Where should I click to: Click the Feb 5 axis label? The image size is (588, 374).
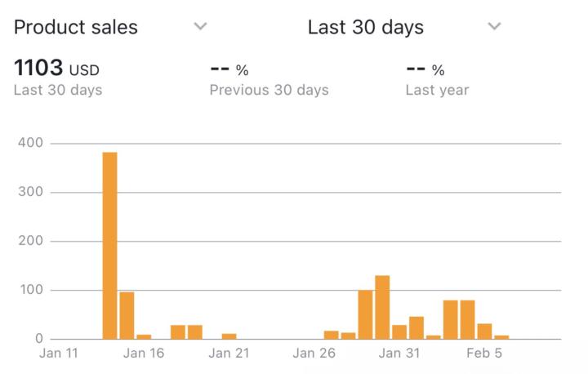tap(484, 354)
